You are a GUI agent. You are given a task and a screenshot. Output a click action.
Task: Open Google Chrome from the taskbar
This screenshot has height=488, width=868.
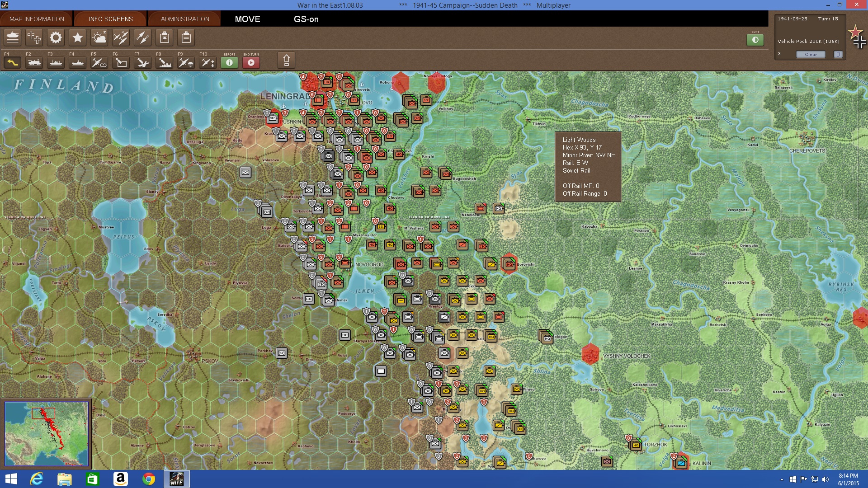tap(148, 479)
